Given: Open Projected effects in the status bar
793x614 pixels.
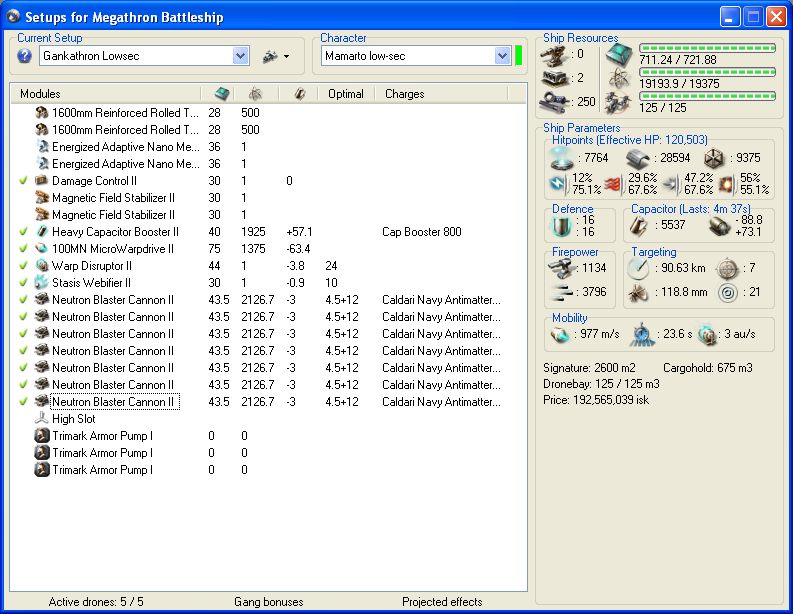Looking at the screenshot, I should point(442,602).
